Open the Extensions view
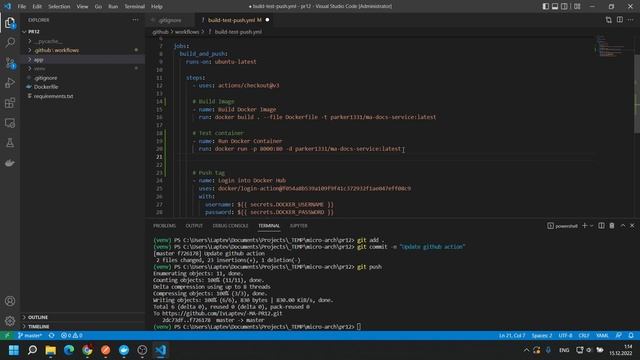The width and height of the screenshot is (640, 360). click(x=10, y=103)
